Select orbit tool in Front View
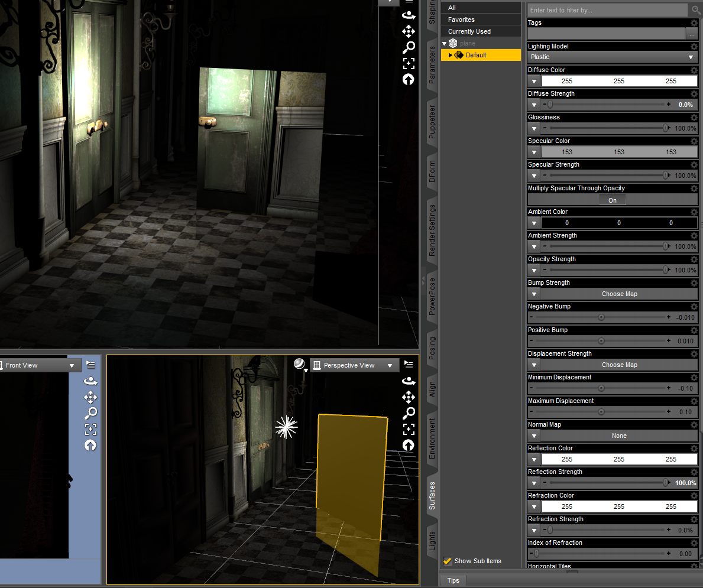The height and width of the screenshot is (588, 703). 90,381
